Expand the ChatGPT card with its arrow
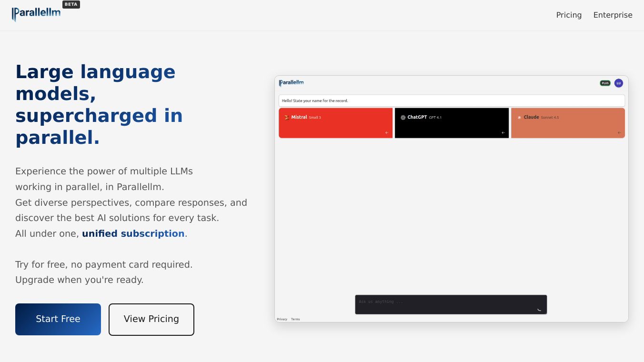Image resolution: width=644 pixels, height=362 pixels. pyautogui.click(x=503, y=133)
